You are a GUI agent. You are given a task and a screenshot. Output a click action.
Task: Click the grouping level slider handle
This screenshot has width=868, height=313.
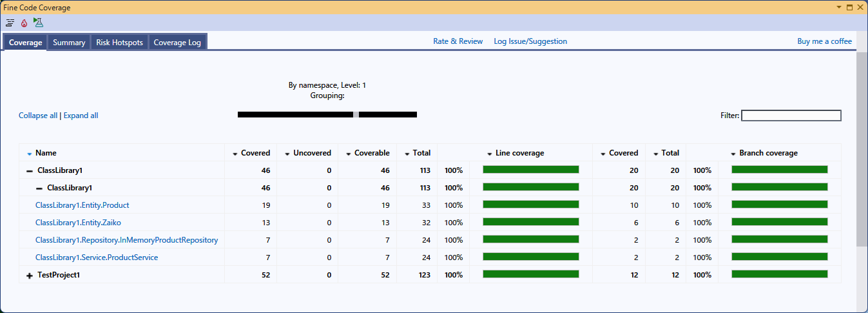pyautogui.click(x=356, y=114)
